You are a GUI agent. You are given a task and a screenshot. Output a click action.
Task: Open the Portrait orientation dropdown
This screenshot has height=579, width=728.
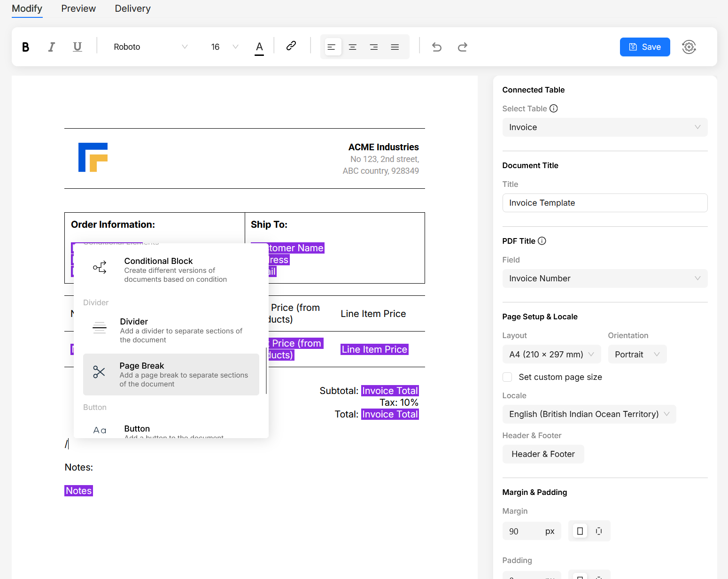pyautogui.click(x=637, y=355)
